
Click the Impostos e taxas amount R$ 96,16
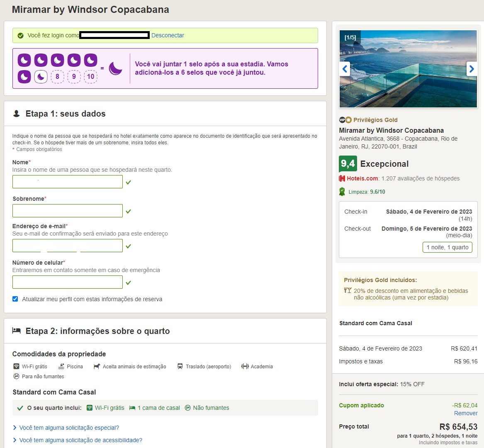point(465,361)
